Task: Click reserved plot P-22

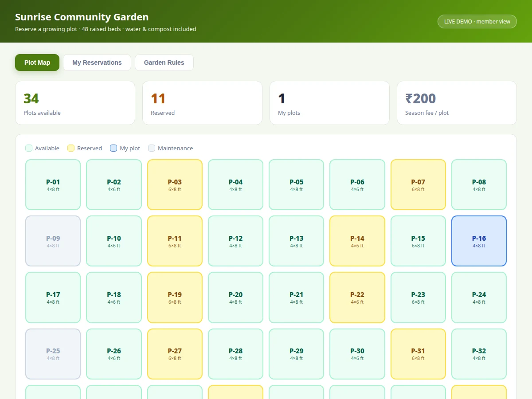Action: (357, 297)
